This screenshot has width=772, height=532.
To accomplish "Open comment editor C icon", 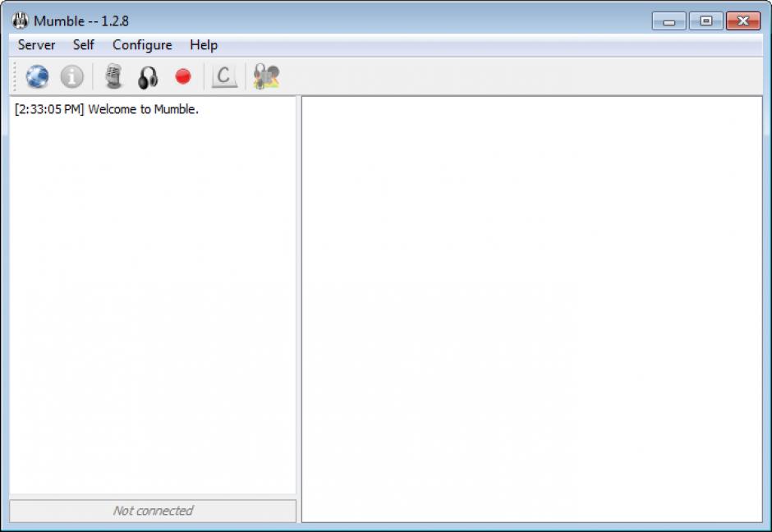I will pos(224,77).
